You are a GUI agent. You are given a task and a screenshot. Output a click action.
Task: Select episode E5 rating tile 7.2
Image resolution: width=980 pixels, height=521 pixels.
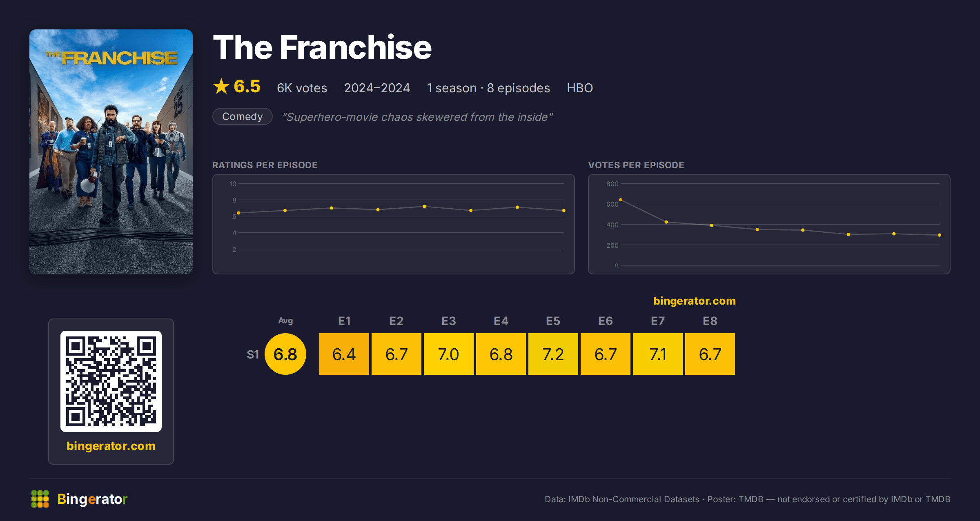(x=553, y=354)
